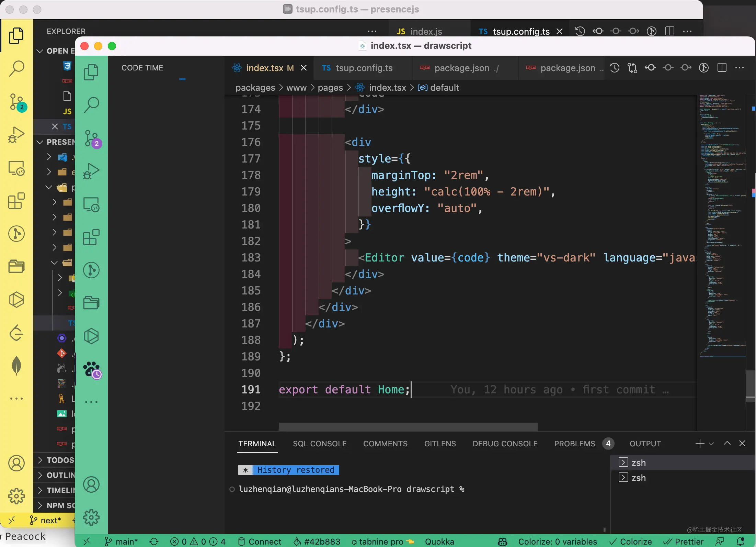This screenshot has height=547, width=756.
Task: Click Split Editor Right icon in drawscript window
Action: [722, 68]
